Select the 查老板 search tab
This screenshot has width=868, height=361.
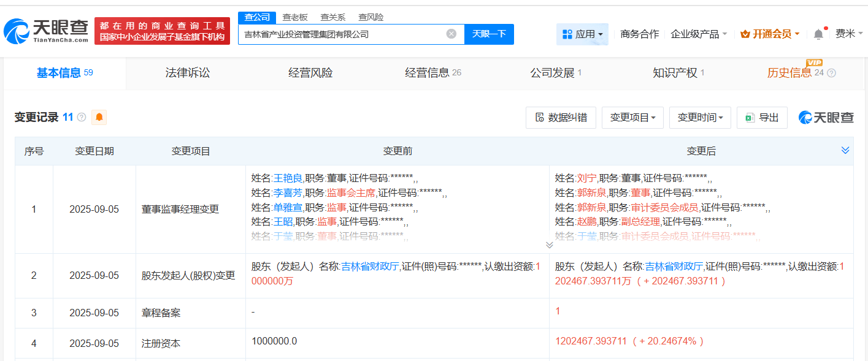(295, 17)
